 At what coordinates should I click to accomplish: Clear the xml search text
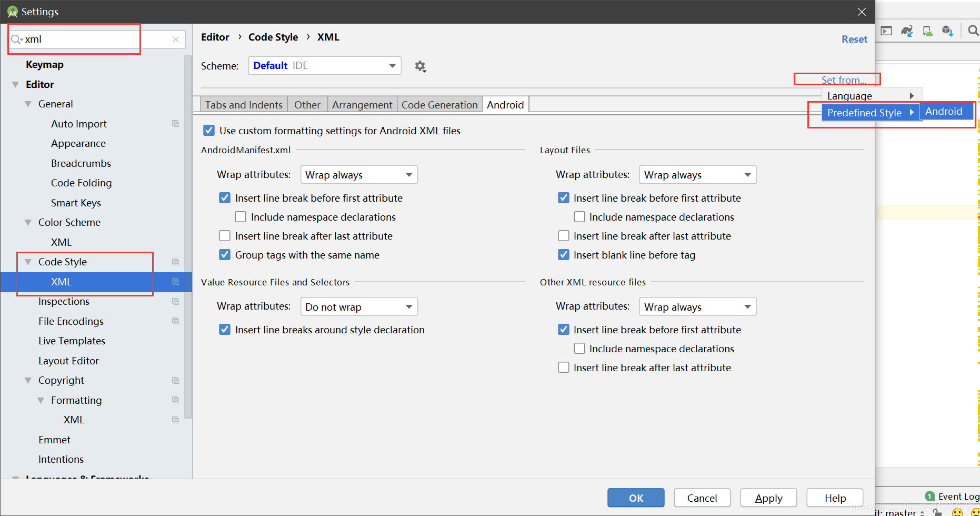click(176, 39)
